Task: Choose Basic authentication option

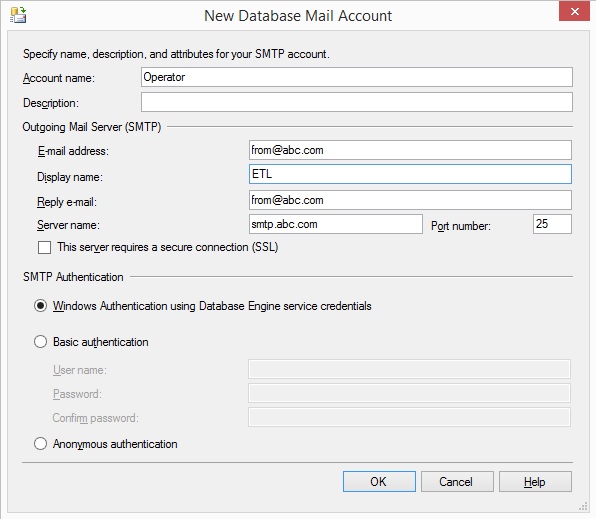Action: point(40,341)
